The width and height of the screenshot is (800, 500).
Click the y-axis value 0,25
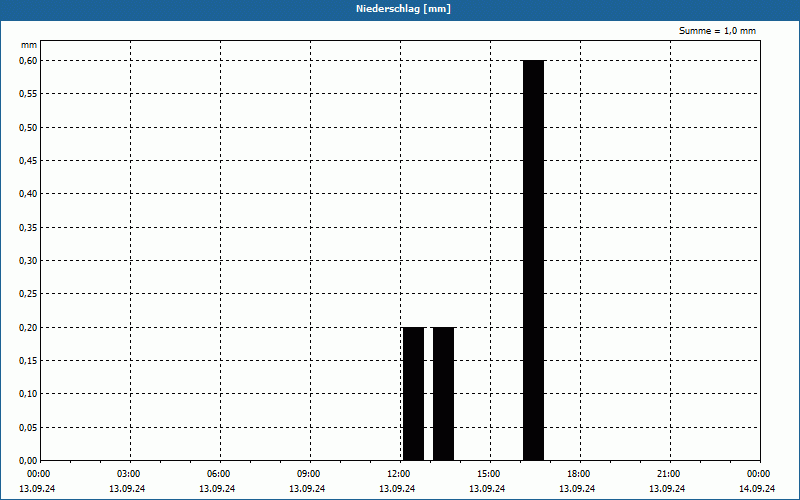[x=28, y=294]
